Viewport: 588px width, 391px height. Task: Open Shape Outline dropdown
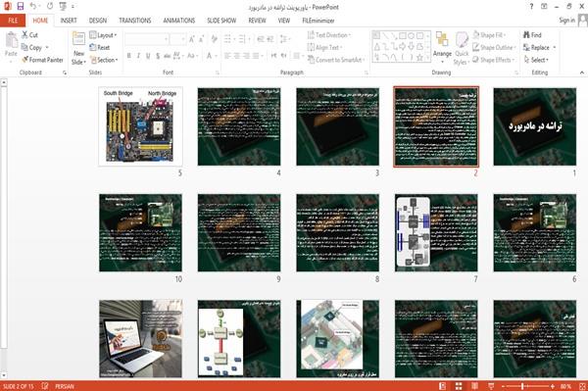[x=494, y=47]
